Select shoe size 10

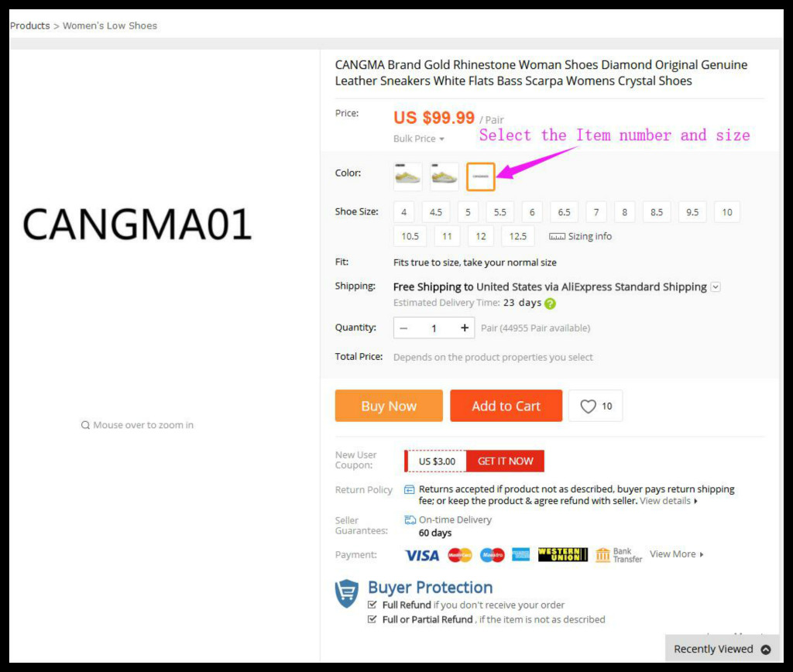(x=726, y=212)
